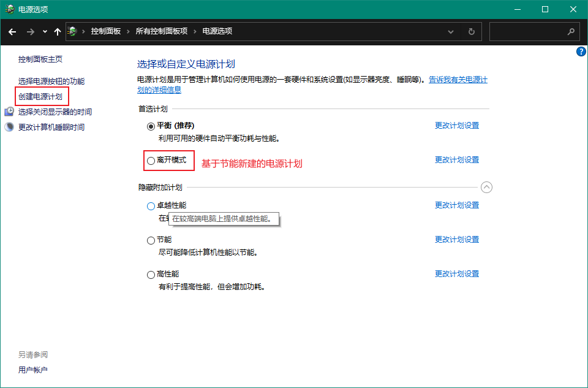The height and width of the screenshot is (388, 588).
Task: Expand chevron after 所有控制面板项 breadcrumb
Action: pyautogui.click(x=195, y=31)
